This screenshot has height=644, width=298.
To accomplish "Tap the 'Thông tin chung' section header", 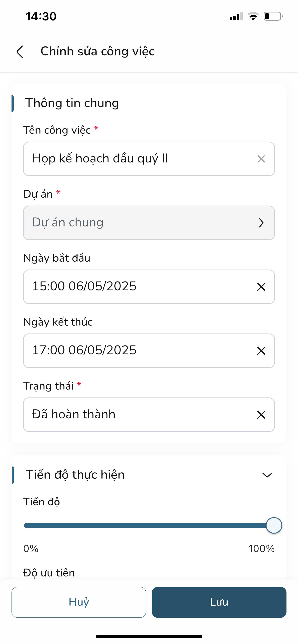I will coord(72,103).
